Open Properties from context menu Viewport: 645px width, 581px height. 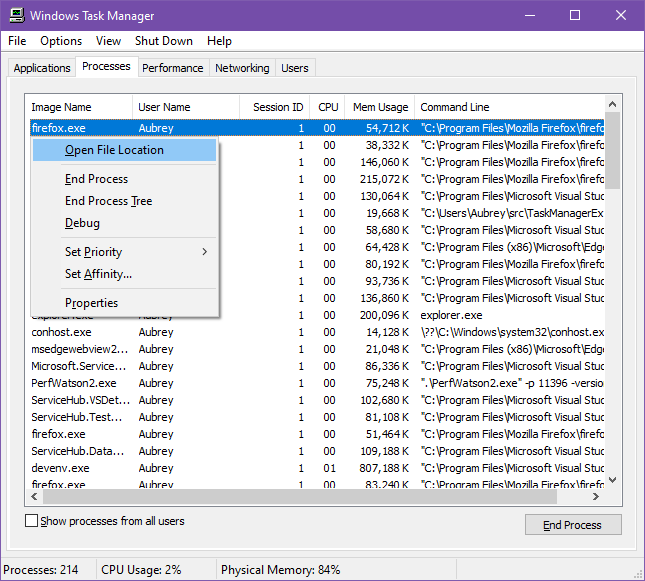pyautogui.click(x=124, y=303)
